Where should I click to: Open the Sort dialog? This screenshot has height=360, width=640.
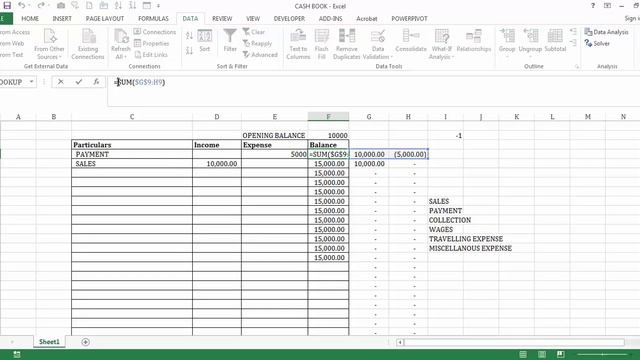click(x=204, y=41)
